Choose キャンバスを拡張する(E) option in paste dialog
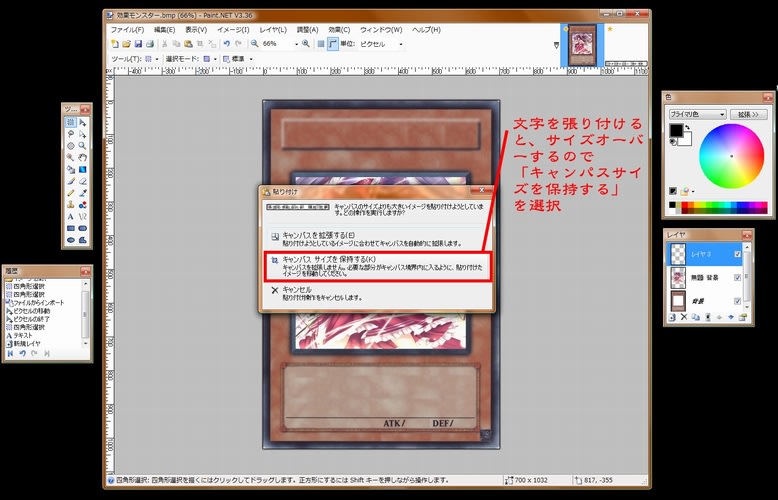 pyautogui.click(x=377, y=239)
